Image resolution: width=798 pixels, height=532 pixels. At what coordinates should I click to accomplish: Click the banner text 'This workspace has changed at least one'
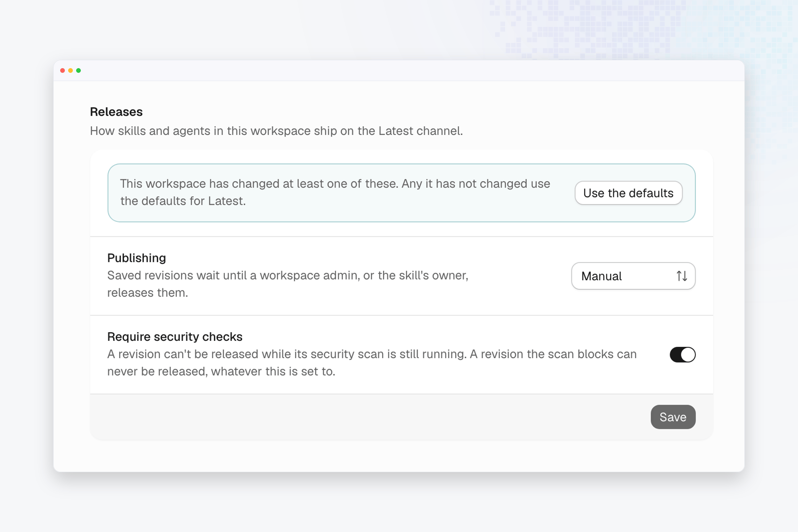point(234,184)
